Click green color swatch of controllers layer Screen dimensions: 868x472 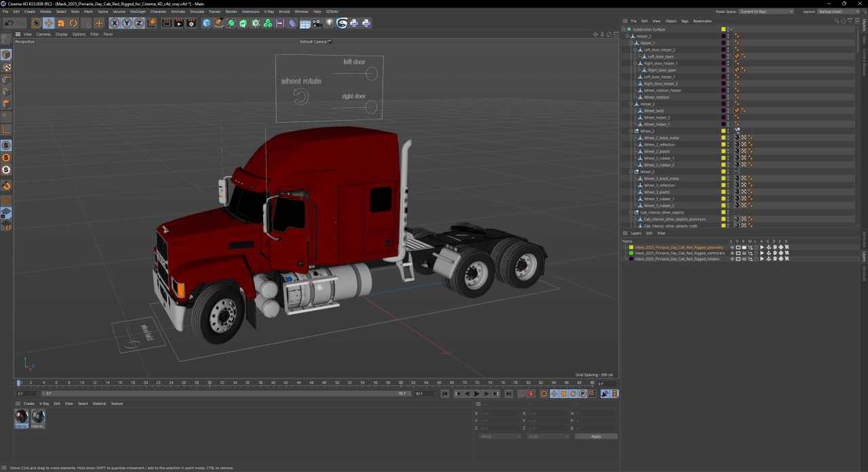coord(631,253)
